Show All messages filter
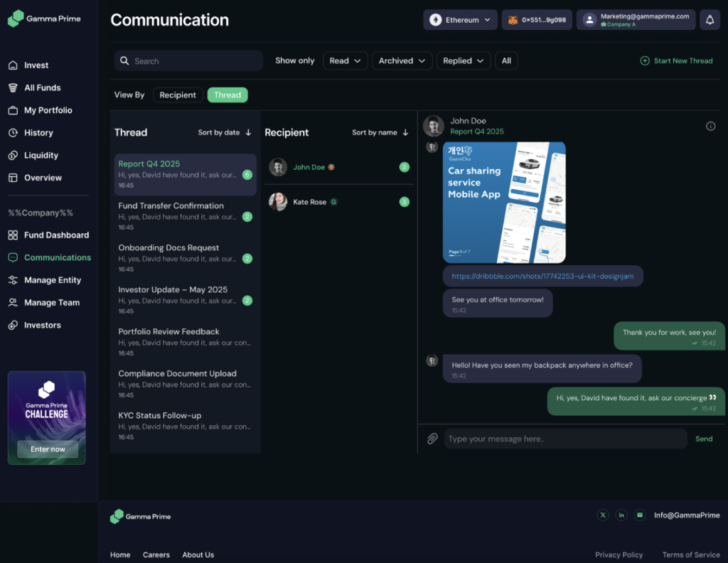This screenshot has height=563, width=728. [x=506, y=61]
